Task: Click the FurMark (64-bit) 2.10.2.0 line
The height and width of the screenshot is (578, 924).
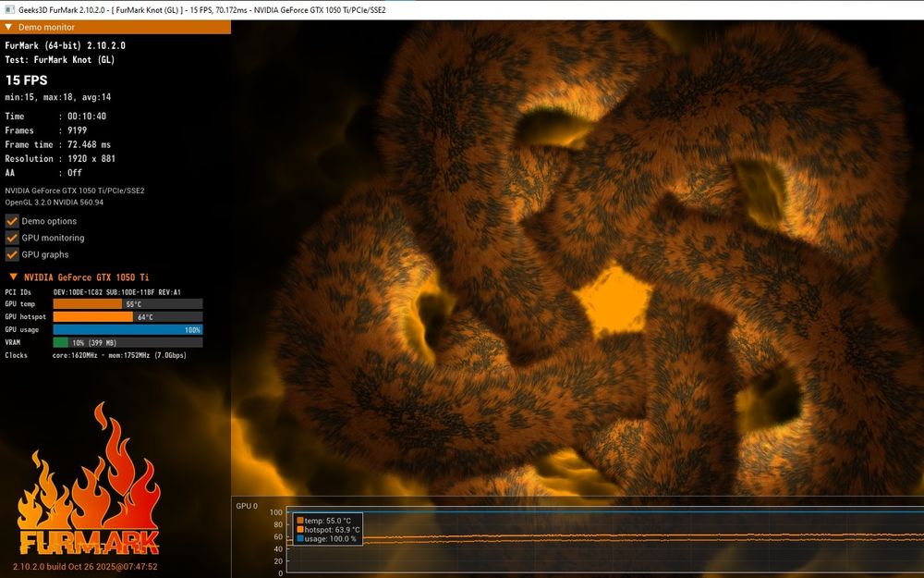Action: pos(65,45)
